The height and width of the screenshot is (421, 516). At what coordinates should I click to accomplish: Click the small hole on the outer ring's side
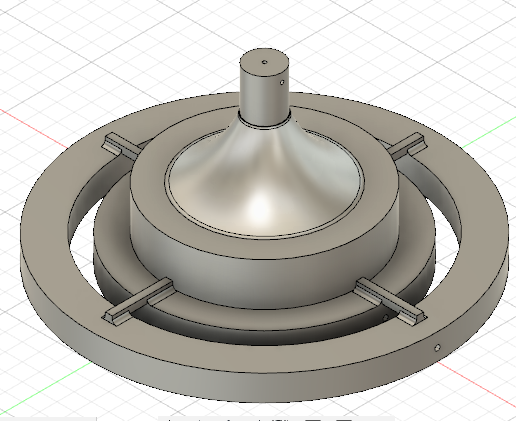pyautogui.click(x=438, y=348)
